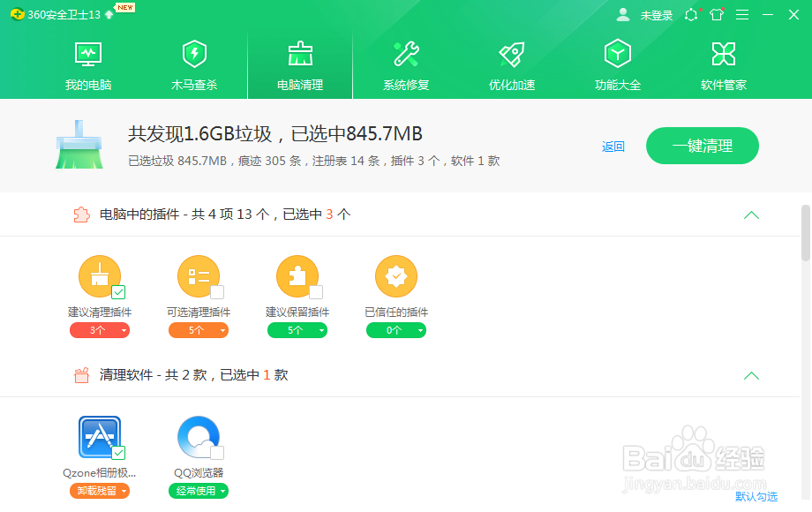Switch to 系统修复 tab label
Screen dimensions: 812x512
point(406,85)
